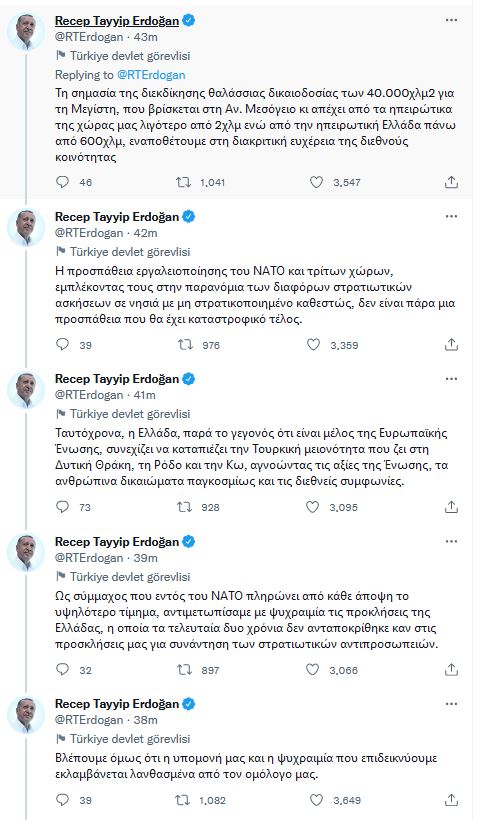Screen dimensions: 485x820
Task: Open more options on the 38m tweet
Action: tap(451, 703)
